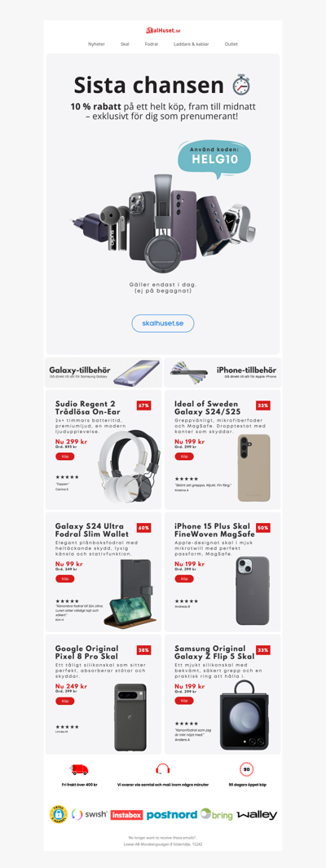This screenshot has width=326, height=868.
Task: Open the iPhone-tillbehör banner
Action: click(x=223, y=373)
